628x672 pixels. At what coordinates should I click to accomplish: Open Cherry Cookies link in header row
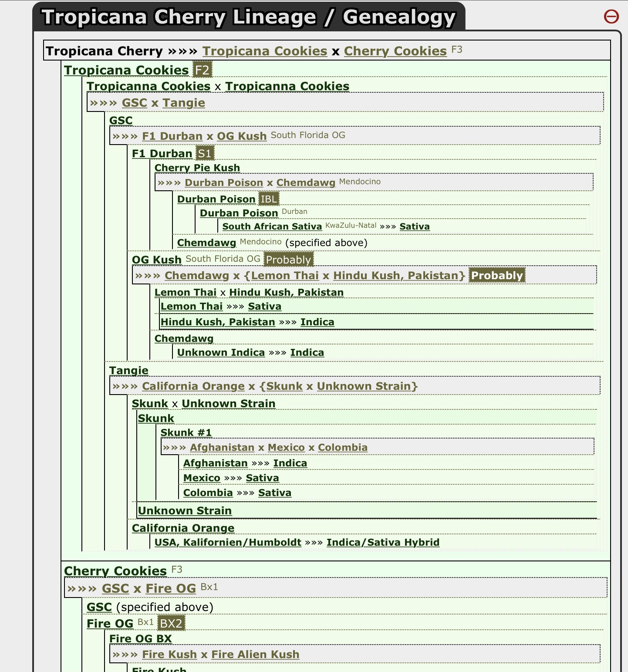click(x=395, y=51)
